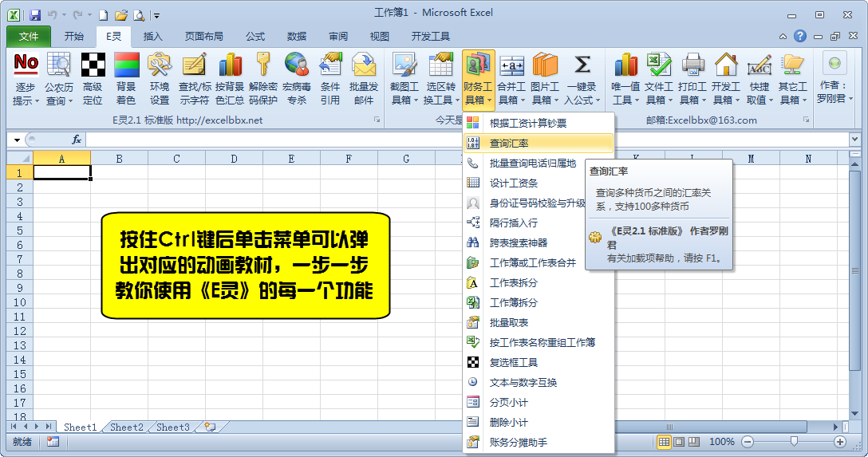Switch to the 数据 ribbon tab
Viewport: 868px width, 457px height.
[x=297, y=37]
